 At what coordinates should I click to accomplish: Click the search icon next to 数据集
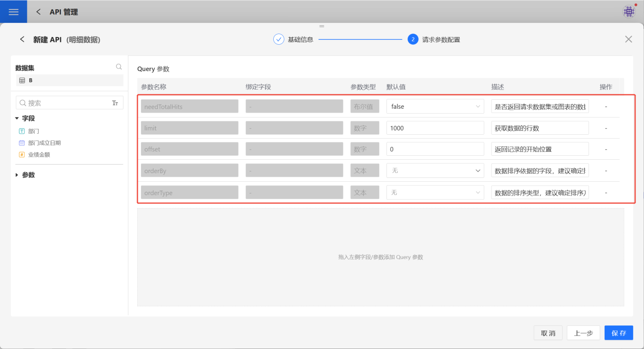(x=119, y=67)
